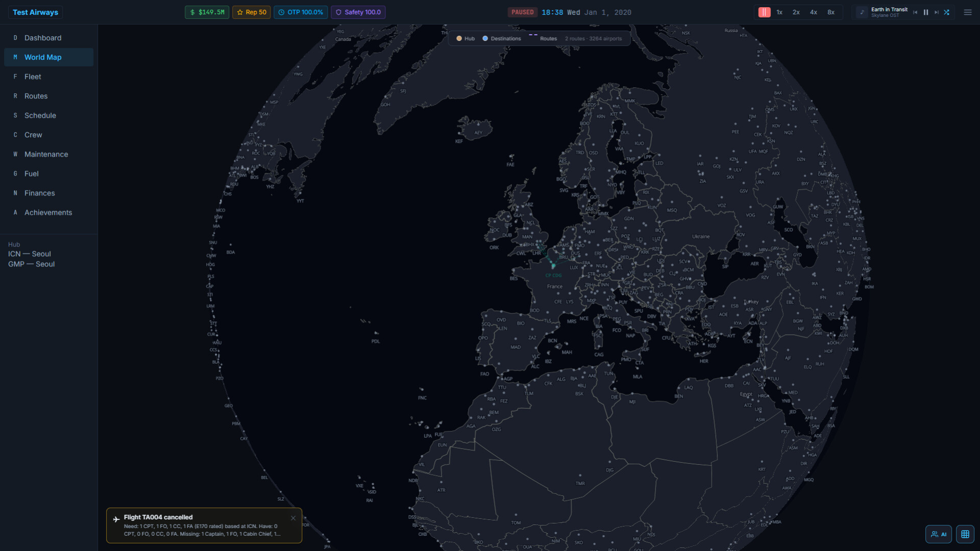Click the $149.5M cash indicator
Viewport: 980px width, 551px height.
click(x=207, y=12)
